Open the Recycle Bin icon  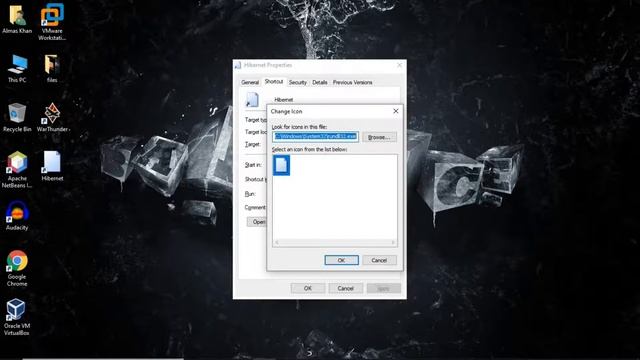(x=17, y=118)
